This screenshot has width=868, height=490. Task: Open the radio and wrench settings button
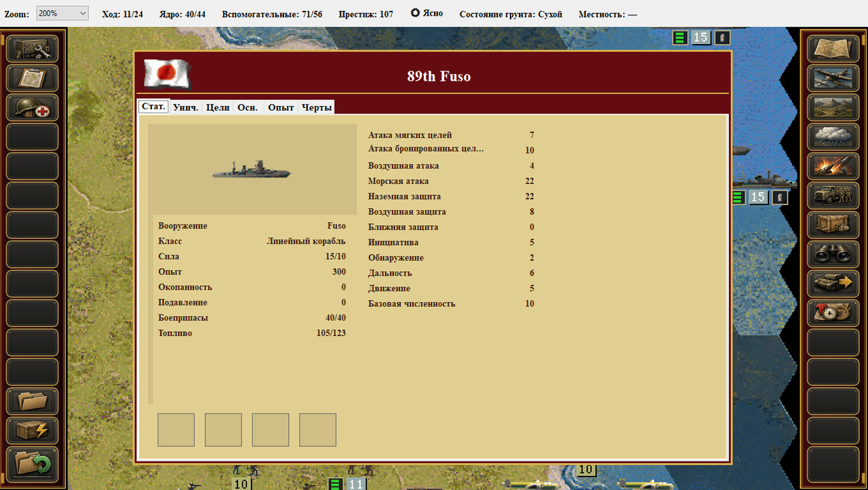tap(33, 49)
